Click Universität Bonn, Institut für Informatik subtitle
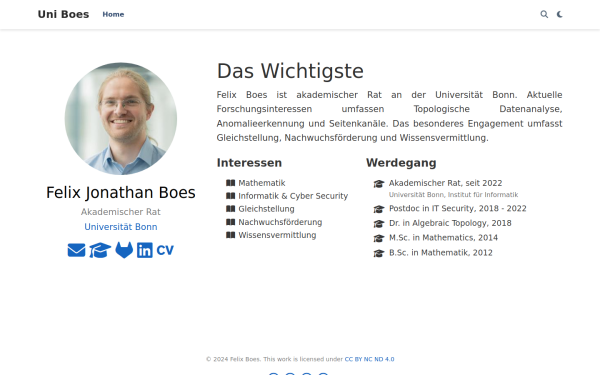Screen dimensions: 600x375 (x=453, y=195)
